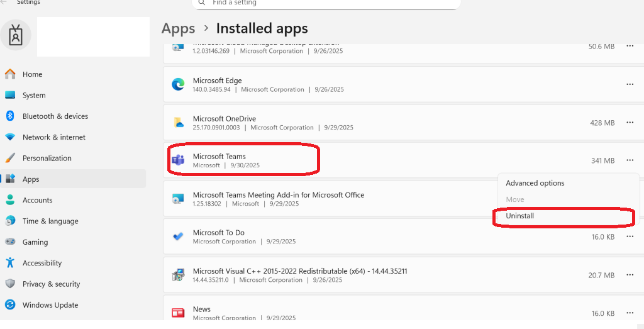Click the Microsoft Teams app name
The image size is (644, 329).
click(x=219, y=157)
